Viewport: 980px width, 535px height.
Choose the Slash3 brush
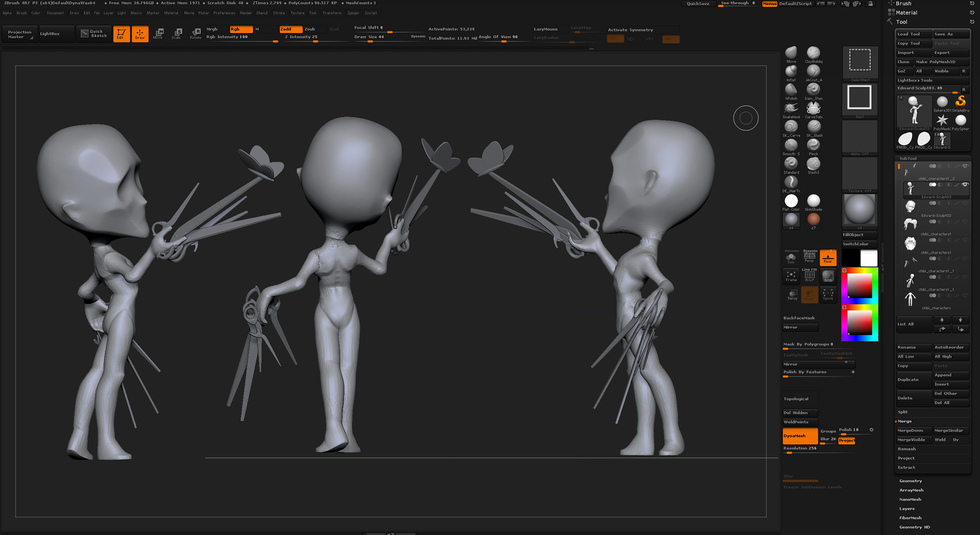point(813,164)
